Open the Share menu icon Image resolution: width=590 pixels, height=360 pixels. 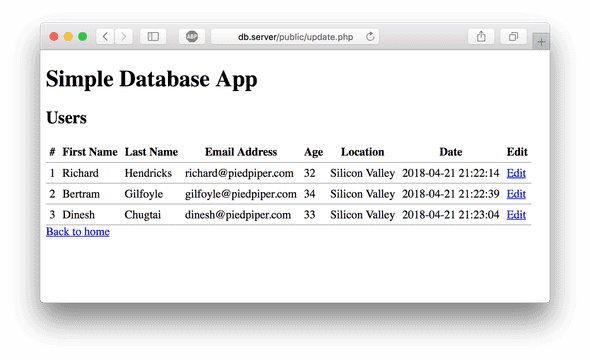click(481, 36)
